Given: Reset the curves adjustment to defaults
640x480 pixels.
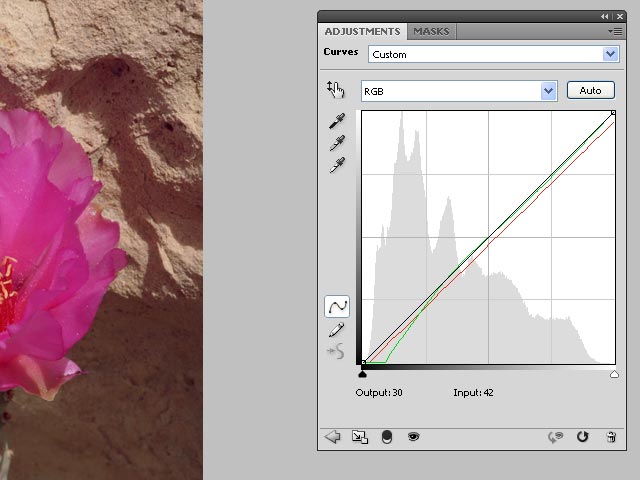Looking at the screenshot, I should point(583,437).
